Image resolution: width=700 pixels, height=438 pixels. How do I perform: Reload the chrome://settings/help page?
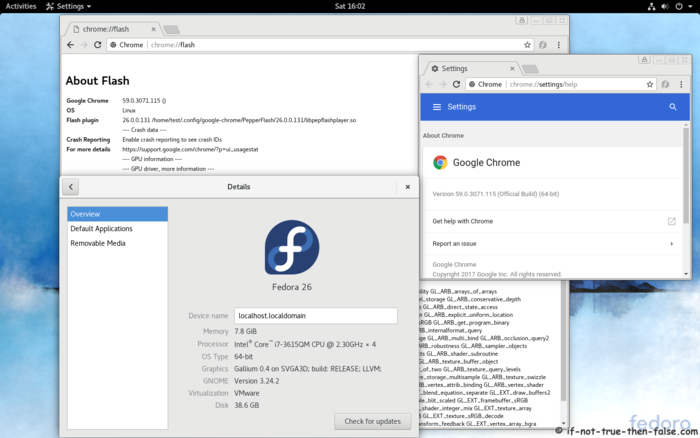pos(456,84)
